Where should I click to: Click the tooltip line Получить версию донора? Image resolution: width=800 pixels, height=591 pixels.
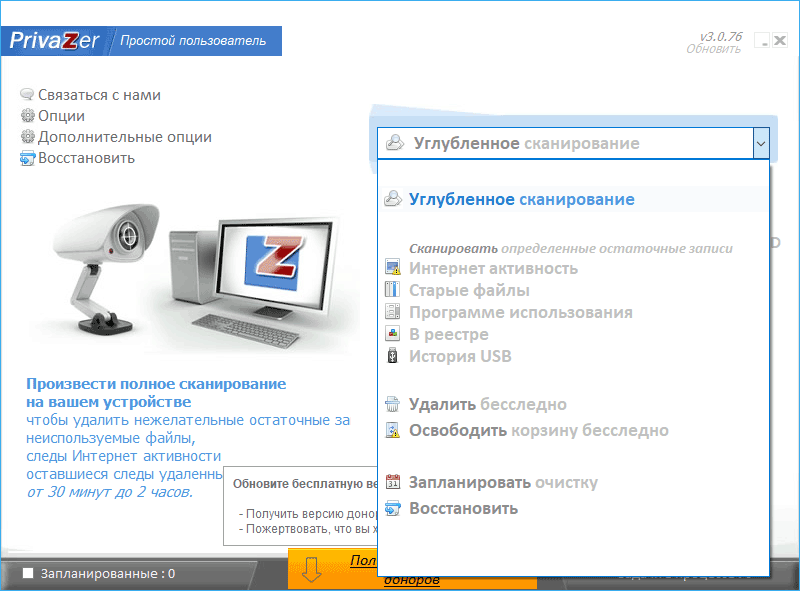pyautogui.click(x=308, y=514)
